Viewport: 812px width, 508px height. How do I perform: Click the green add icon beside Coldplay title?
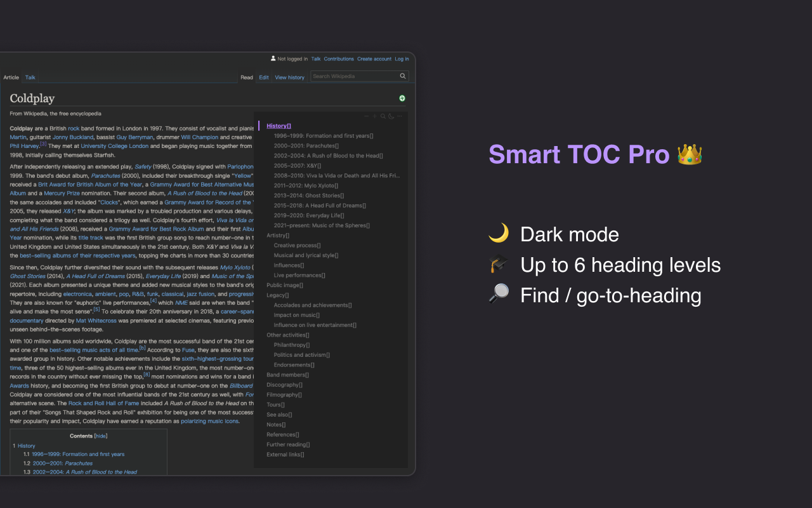[402, 98]
